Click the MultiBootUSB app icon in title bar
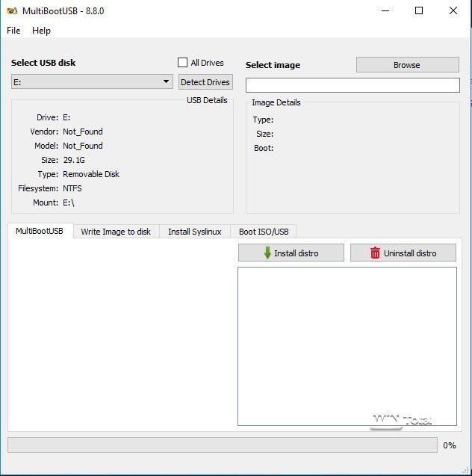Viewport: 472px width, 476px height. coord(12,11)
